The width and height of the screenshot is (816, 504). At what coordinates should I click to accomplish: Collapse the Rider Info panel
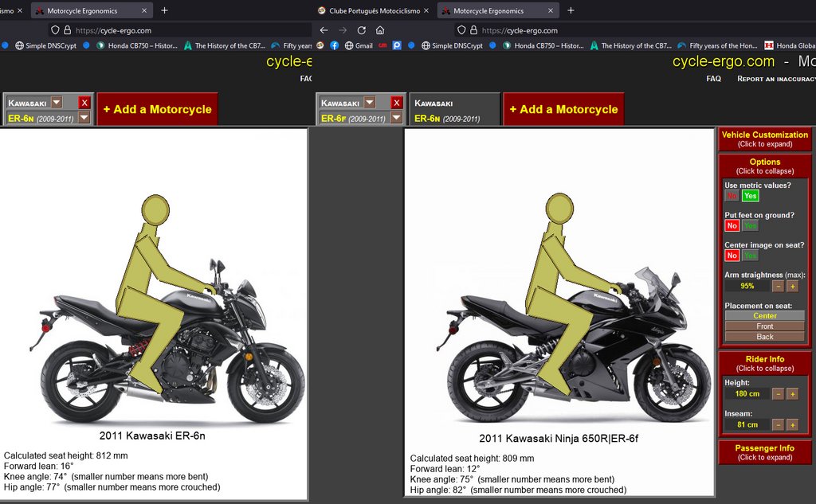click(x=764, y=363)
